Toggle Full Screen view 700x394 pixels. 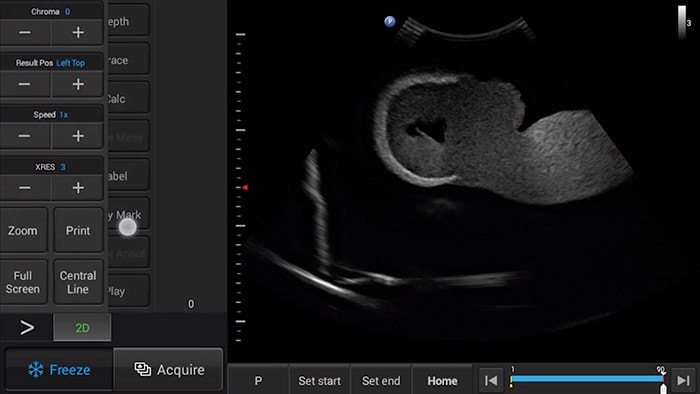pyautogui.click(x=23, y=282)
